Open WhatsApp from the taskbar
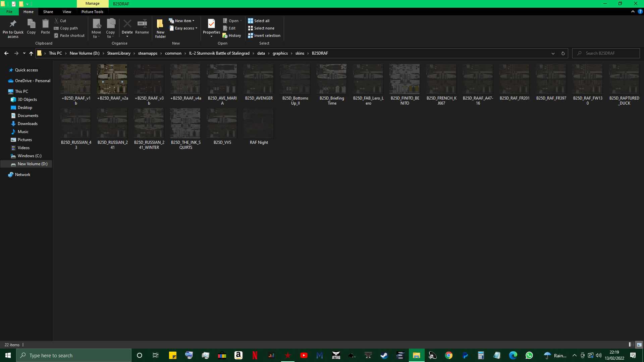 point(529,355)
